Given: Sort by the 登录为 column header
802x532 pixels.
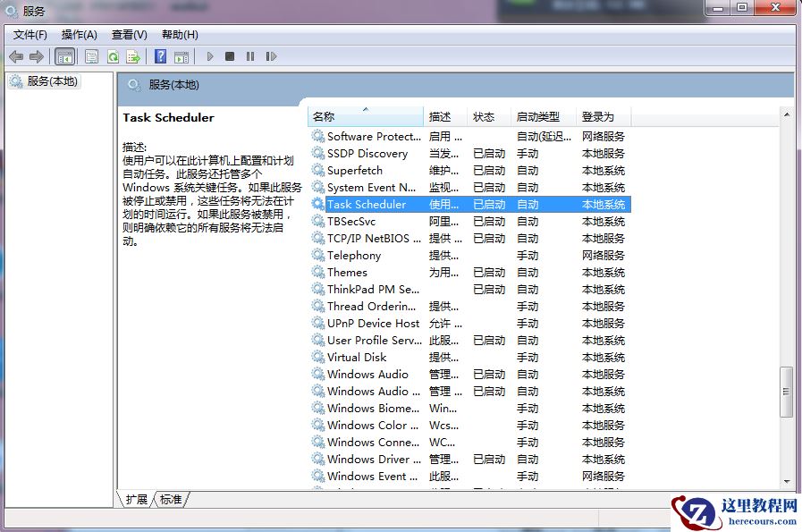Looking at the screenshot, I should coord(604,116).
